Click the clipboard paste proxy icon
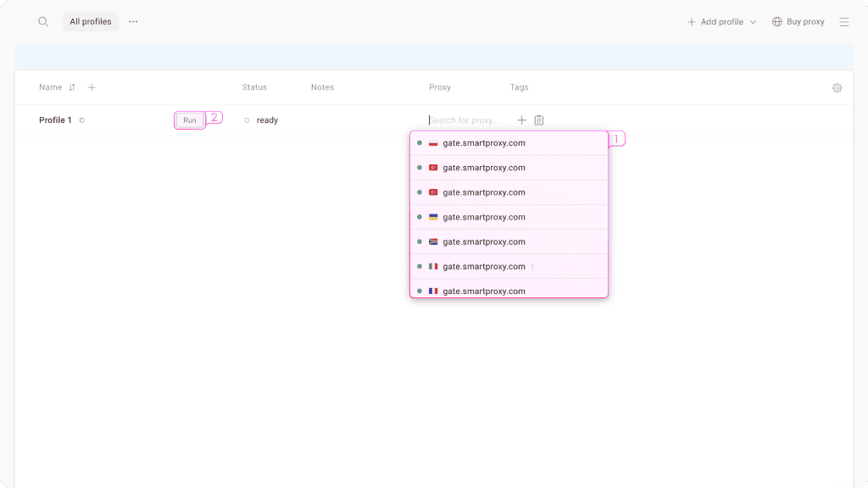Image resolution: width=868 pixels, height=488 pixels. [x=539, y=120]
